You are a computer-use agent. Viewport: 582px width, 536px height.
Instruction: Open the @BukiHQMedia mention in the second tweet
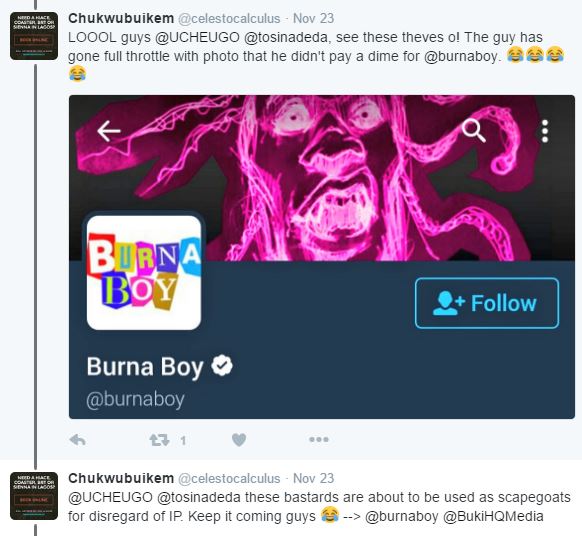493,516
